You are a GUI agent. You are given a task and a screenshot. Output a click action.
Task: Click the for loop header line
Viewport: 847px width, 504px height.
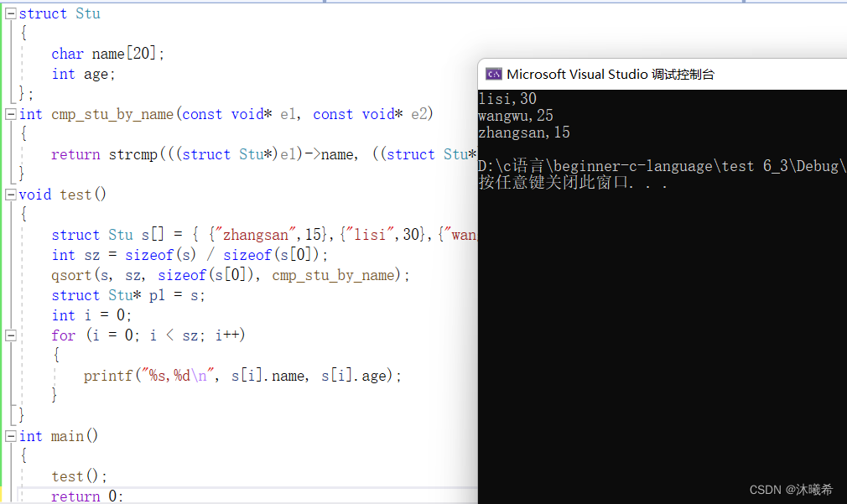pyautogui.click(x=148, y=335)
